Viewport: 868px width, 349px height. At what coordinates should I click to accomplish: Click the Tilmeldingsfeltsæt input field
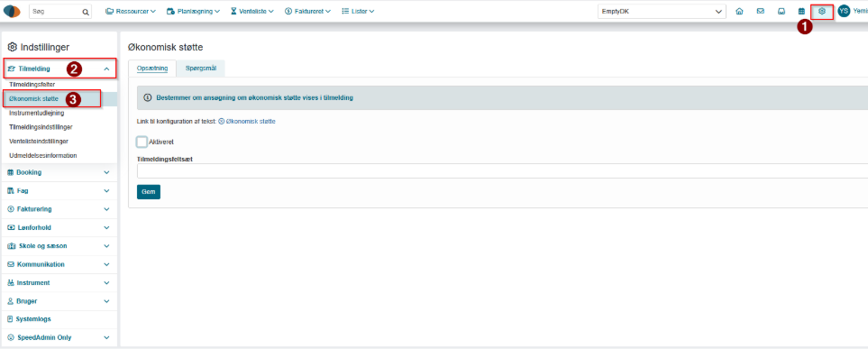(x=502, y=171)
